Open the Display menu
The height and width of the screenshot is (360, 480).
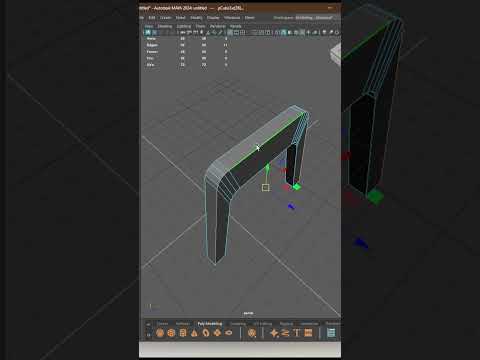click(x=213, y=18)
